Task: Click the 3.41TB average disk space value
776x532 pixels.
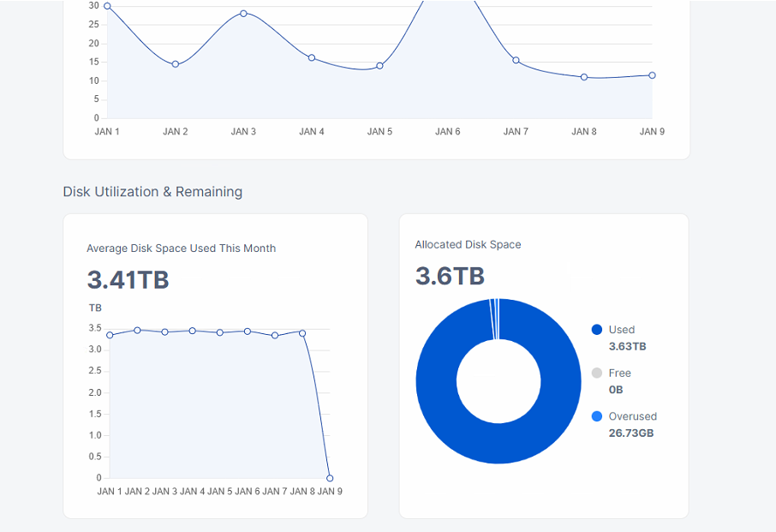Action: [x=128, y=280]
